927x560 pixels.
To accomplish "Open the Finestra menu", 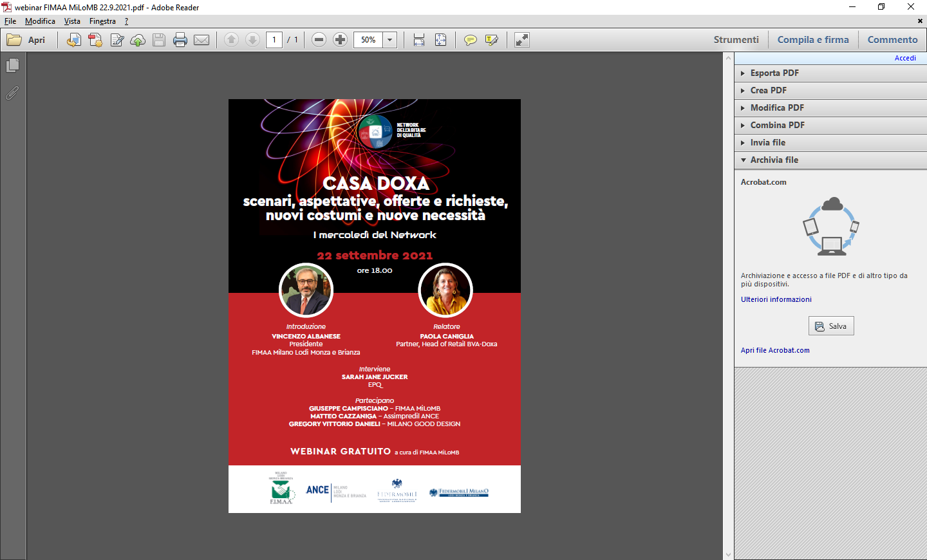I will pos(102,21).
